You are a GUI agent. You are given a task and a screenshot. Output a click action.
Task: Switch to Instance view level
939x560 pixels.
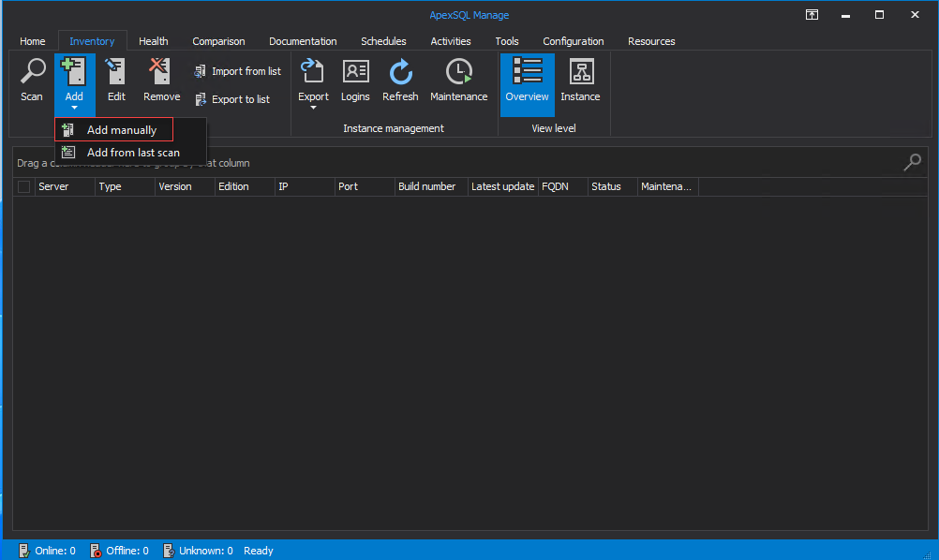580,81
